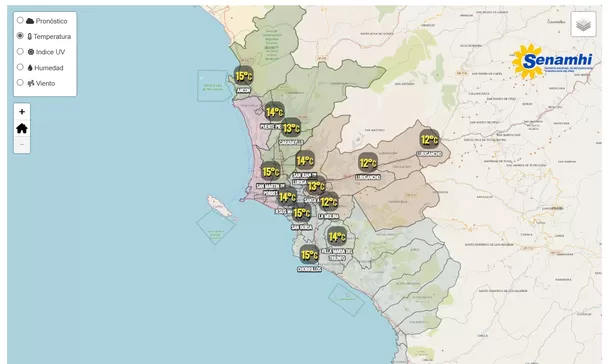Image resolution: width=609 pixels, height=364 pixels.
Task: Open the 14°C marker at Jesus Maria
Action: pos(287,197)
